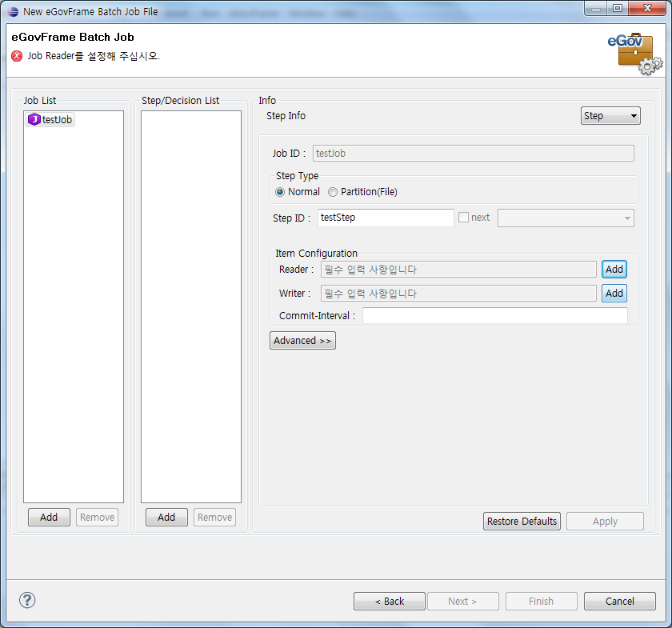Minimize the dialog window
This screenshot has height=628, width=672.
click(x=595, y=8)
